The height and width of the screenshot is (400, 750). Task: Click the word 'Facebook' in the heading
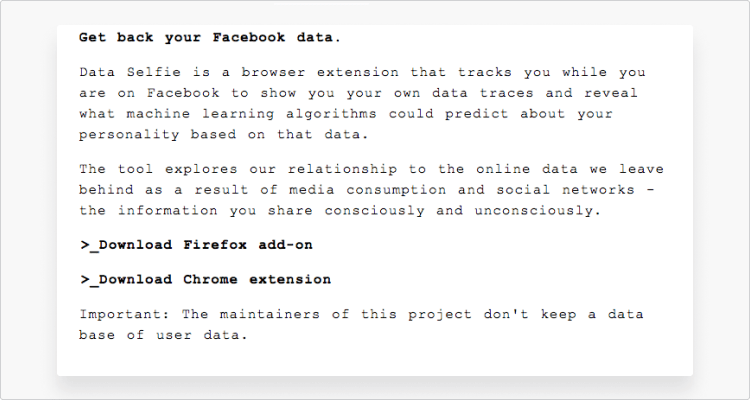click(249, 37)
